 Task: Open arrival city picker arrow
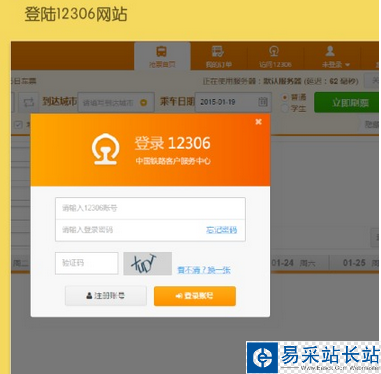pos(144,103)
